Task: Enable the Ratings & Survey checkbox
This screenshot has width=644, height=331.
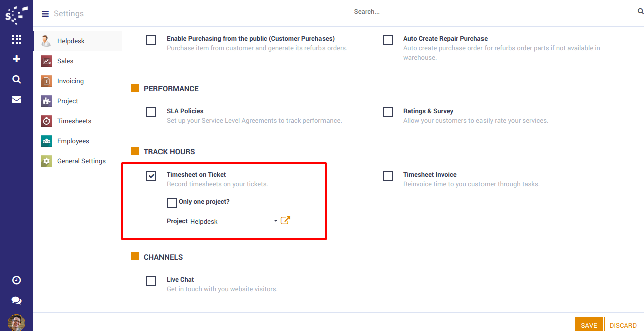Action: click(x=388, y=112)
